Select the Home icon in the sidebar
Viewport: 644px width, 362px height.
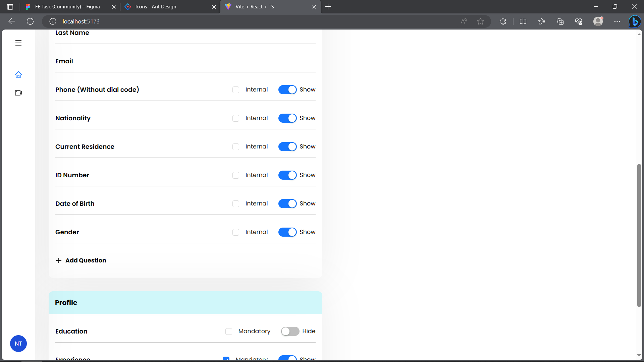tap(18, 74)
